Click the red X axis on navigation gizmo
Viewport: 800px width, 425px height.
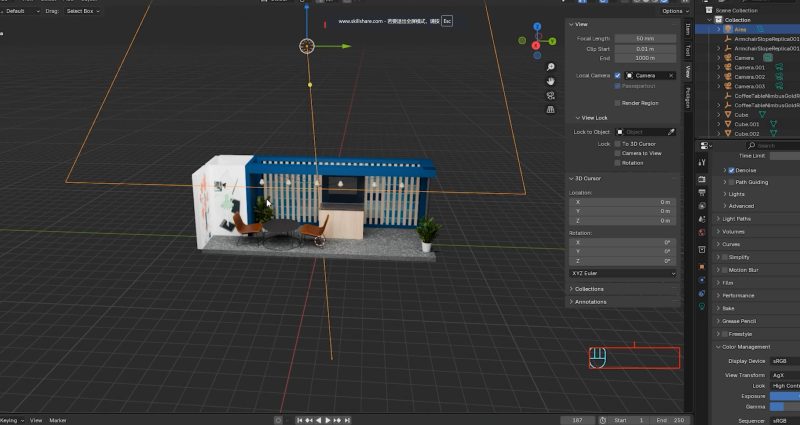(536, 45)
